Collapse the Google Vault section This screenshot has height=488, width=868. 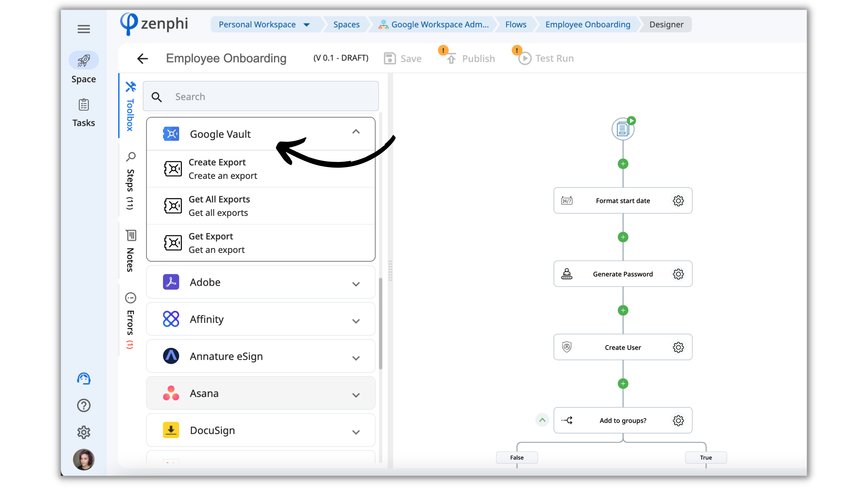(356, 132)
